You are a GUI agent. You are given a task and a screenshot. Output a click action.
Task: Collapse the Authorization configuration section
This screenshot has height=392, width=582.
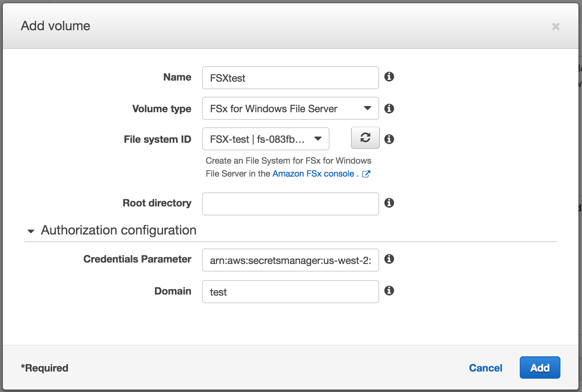click(x=31, y=231)
